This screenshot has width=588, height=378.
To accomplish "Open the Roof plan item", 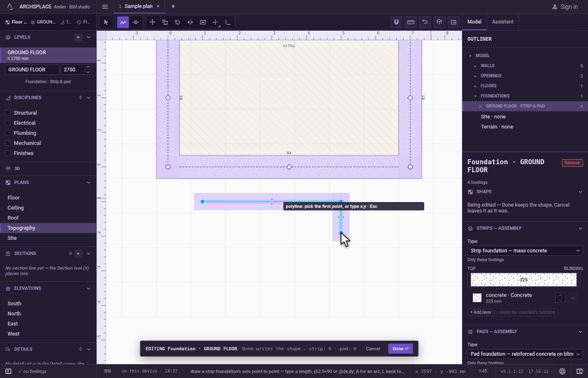I will coord(48,218).
